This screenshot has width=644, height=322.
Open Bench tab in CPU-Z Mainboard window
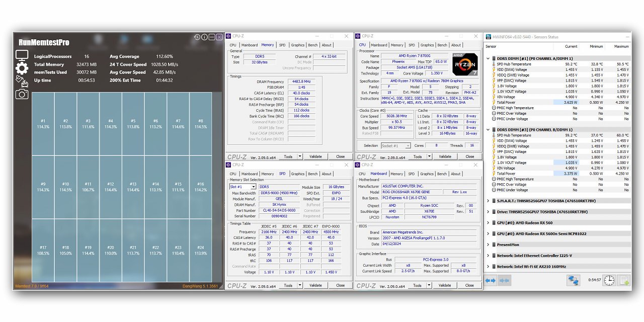(x=442, y=174)
